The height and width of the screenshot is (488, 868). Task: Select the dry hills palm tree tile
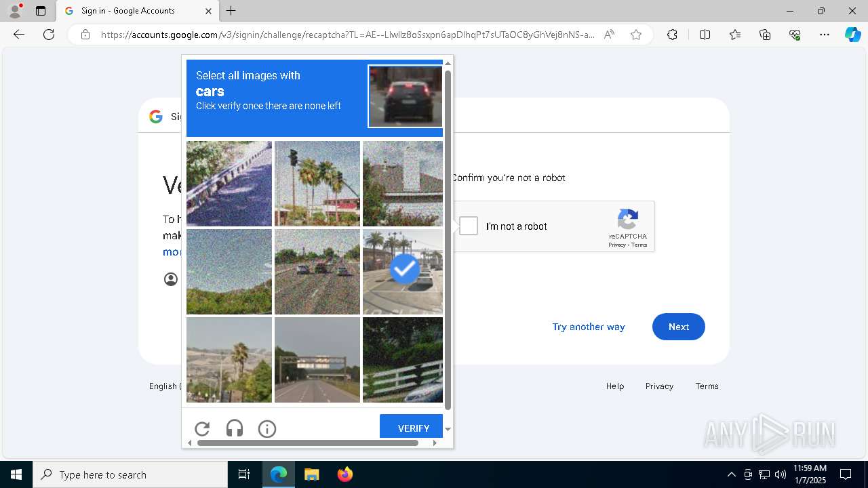[x=229, y=360]
